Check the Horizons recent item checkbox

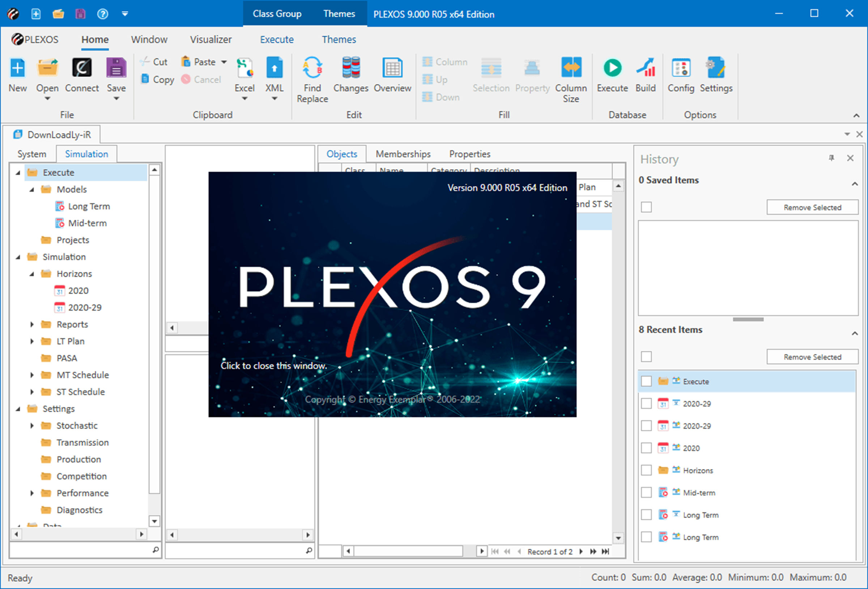(646, 470)
